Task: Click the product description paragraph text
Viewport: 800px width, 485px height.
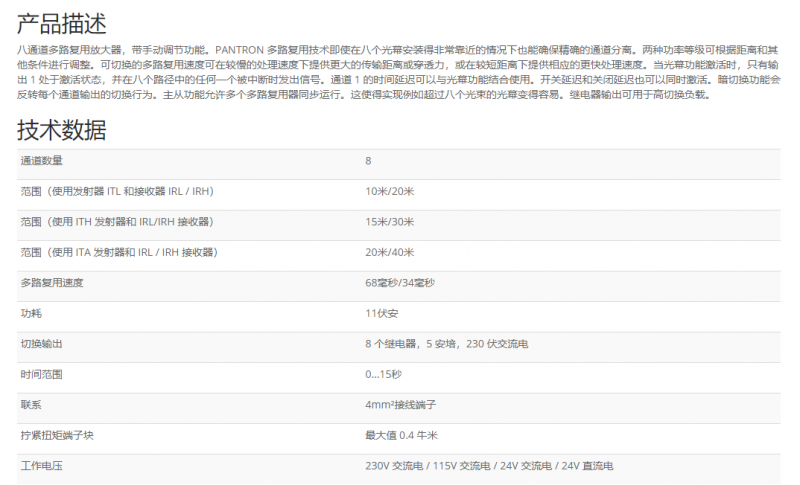Action: click(400, 72)
